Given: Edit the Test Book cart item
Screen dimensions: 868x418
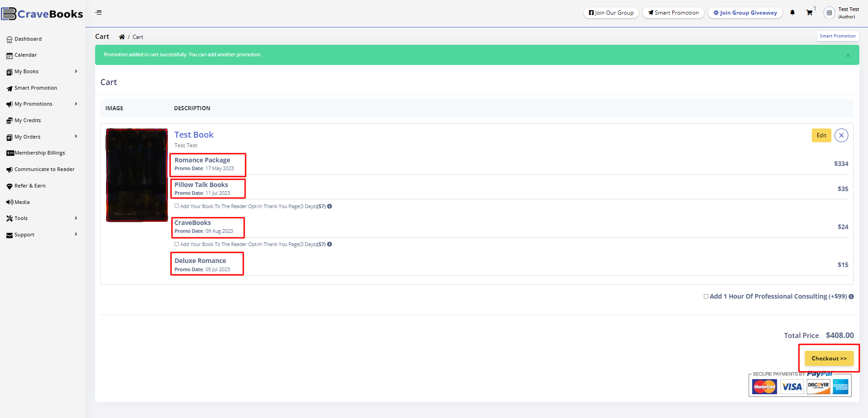Looking at the screenshot, I should [x=821, y=135].
